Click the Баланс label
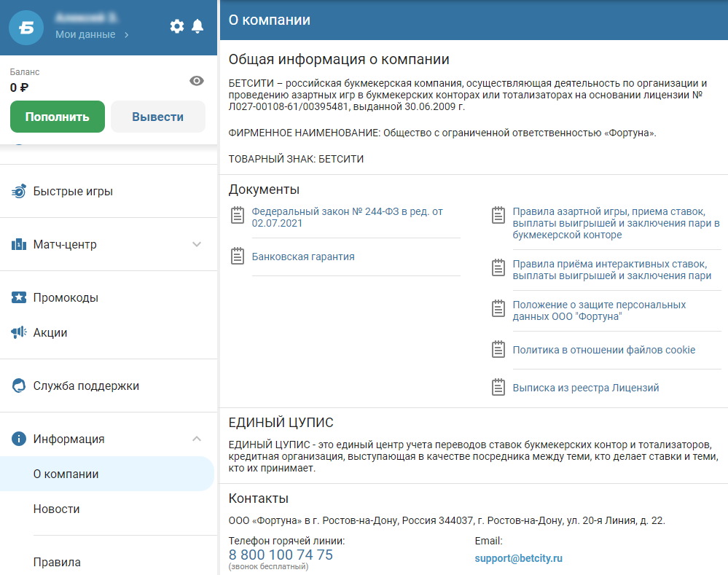This screenshot has width=728, height=575. [x=25, y=72]
